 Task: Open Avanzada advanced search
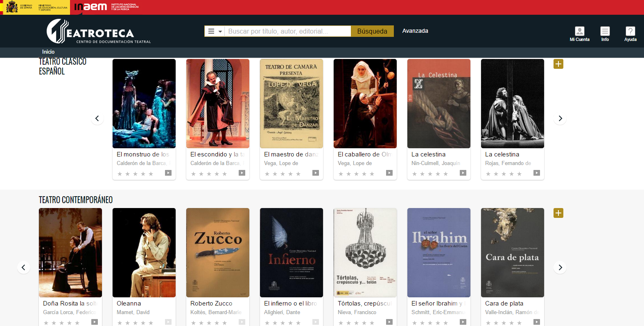[x=415, y=31]
